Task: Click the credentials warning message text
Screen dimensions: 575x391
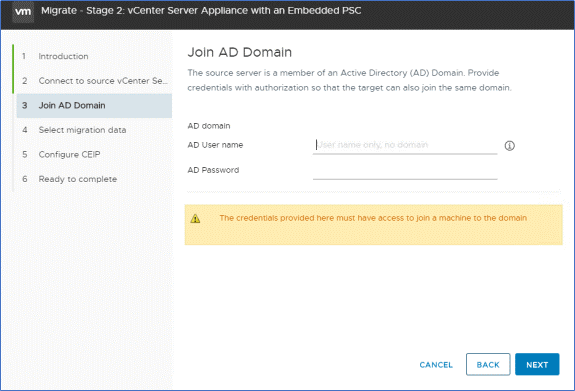Action: pyautogui.click(x=373, y=218)
